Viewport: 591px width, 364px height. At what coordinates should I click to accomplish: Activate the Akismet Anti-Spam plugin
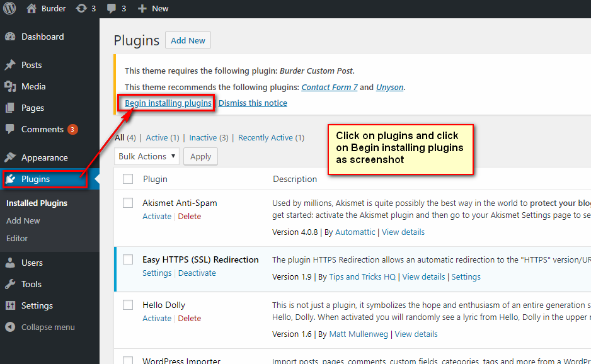[157, 216]
